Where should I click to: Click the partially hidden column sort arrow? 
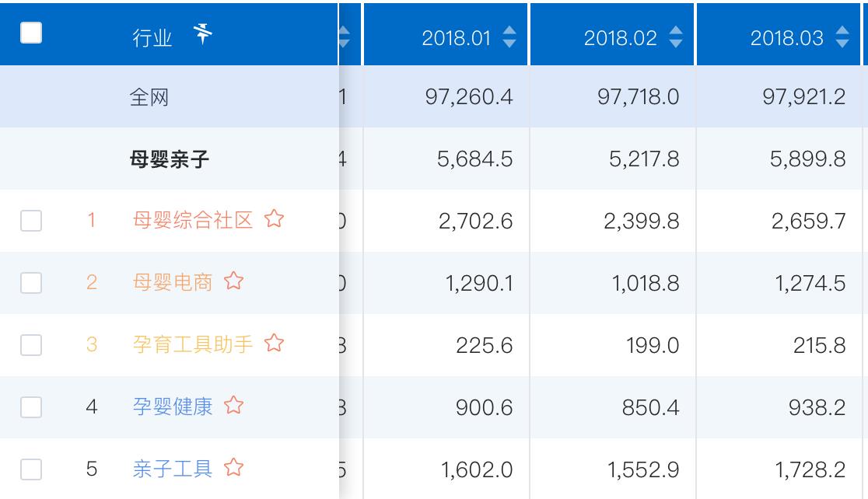(345, 37)
